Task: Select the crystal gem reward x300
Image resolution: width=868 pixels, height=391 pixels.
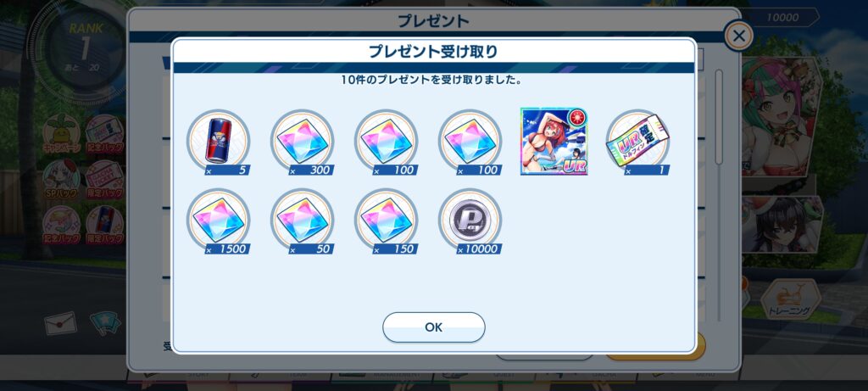Action: (303, 142)
